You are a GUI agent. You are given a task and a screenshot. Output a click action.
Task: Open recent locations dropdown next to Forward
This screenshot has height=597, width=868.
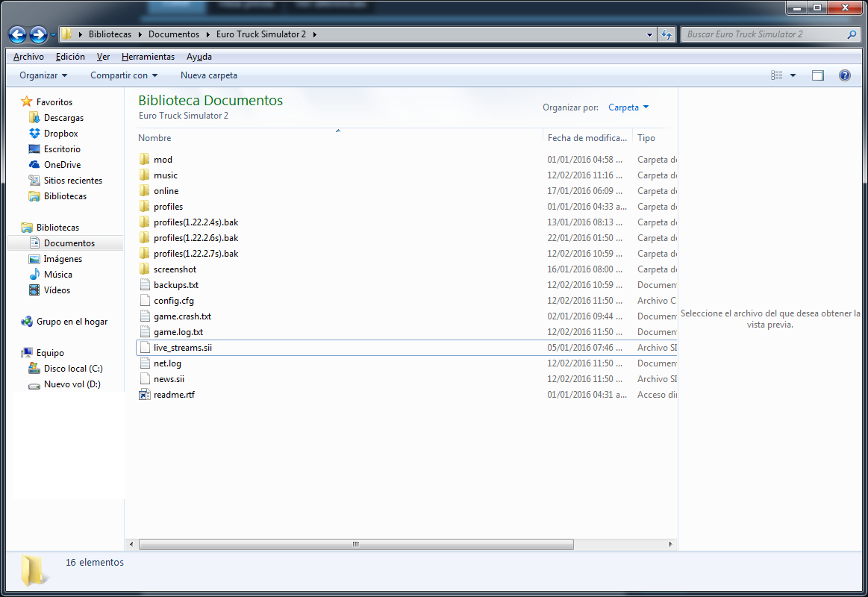click(x=53, y=34)
